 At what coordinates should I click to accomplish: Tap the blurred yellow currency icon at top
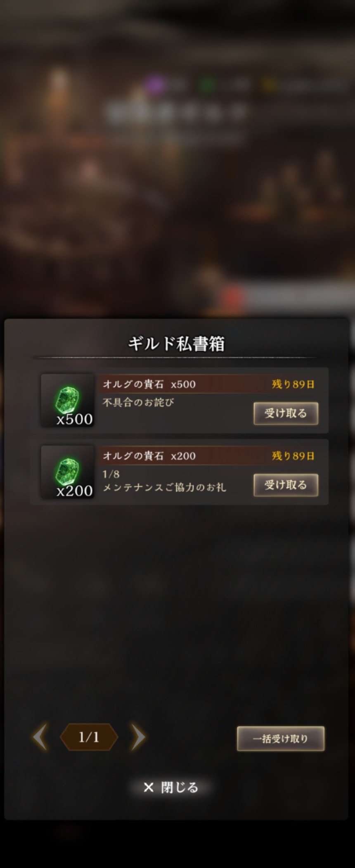point(268,85)
